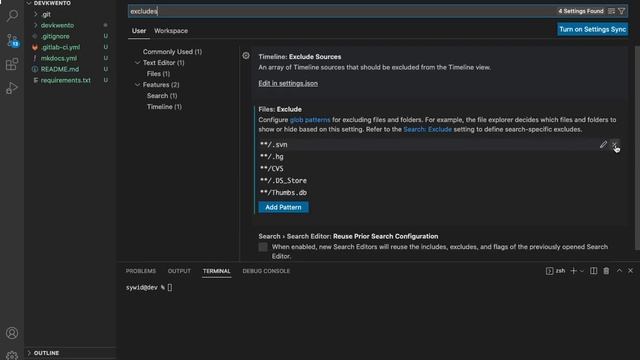Switch to the Workspace settings tab
This screenshot has height=360, width=640.
coord(171,31)
